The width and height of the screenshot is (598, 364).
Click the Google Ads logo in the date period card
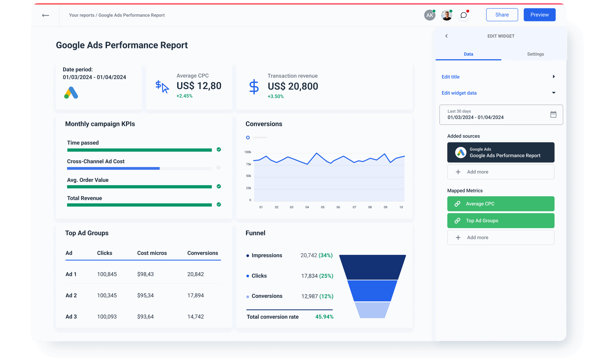point(71,93)
